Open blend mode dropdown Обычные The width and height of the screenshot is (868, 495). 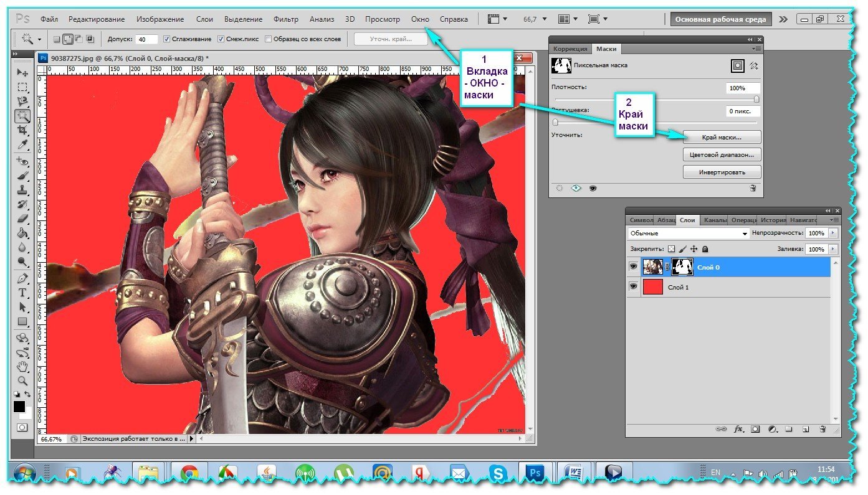[689, 233]
